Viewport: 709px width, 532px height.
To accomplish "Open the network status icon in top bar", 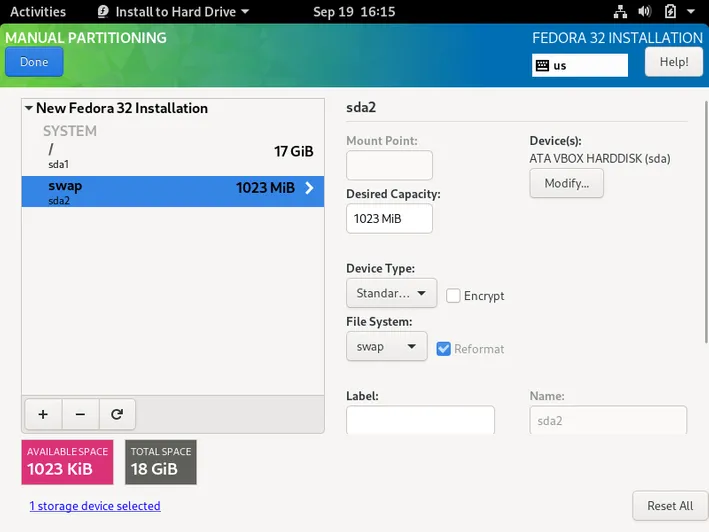I will (x=620, y=12).
